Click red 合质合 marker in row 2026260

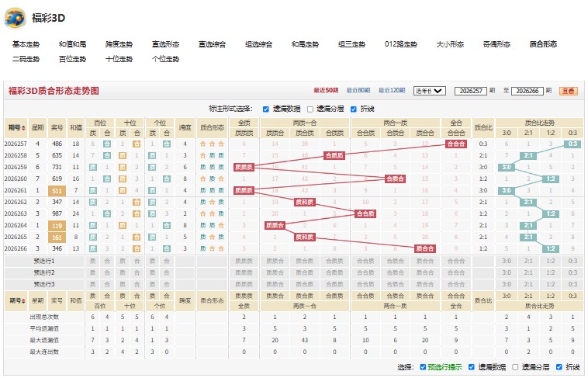click(395, 179)
